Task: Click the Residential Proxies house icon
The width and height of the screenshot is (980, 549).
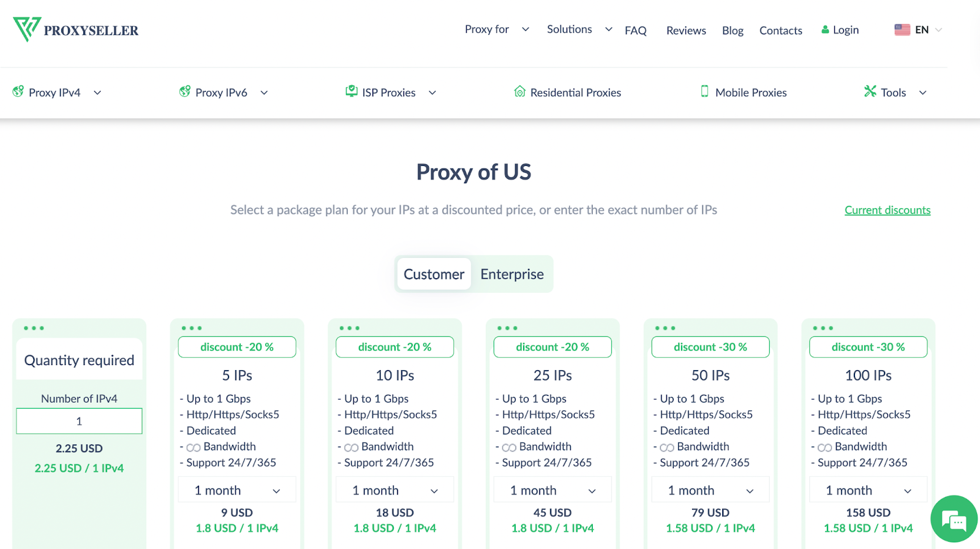Action: pos(520,92)
